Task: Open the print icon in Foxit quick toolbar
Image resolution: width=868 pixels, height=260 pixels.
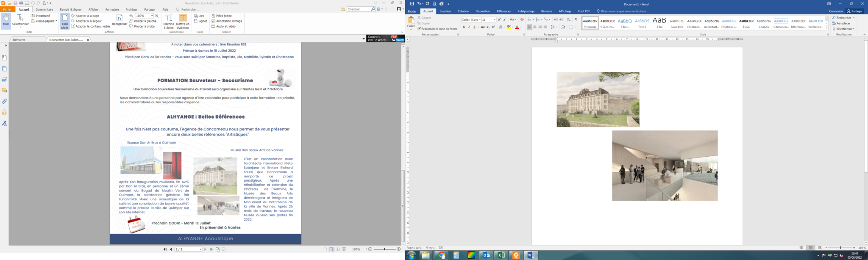Action: coord(21,3)
